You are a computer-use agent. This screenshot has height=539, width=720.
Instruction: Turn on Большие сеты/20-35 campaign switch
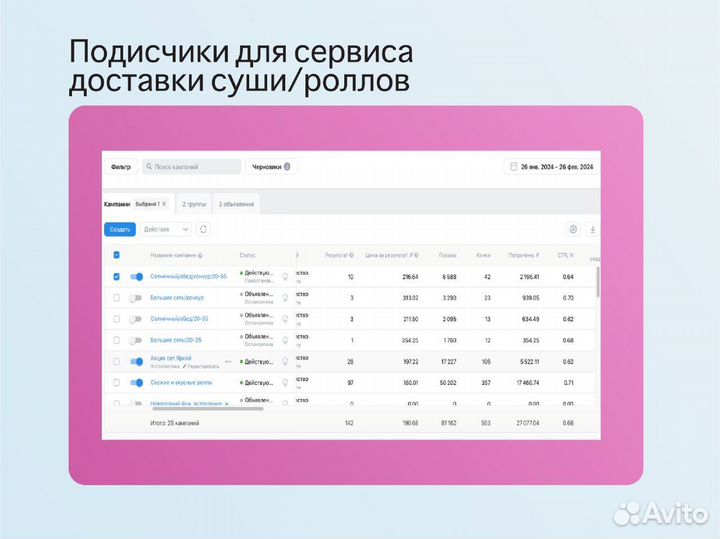click(x=135, y=340)
